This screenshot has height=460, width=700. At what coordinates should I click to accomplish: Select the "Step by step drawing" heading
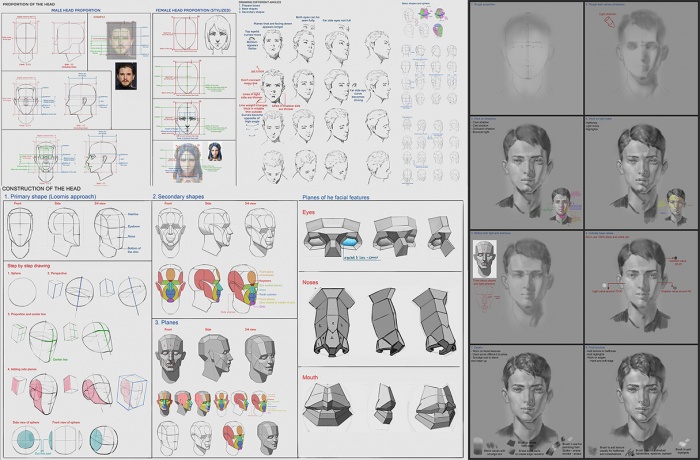click(32, 268)
